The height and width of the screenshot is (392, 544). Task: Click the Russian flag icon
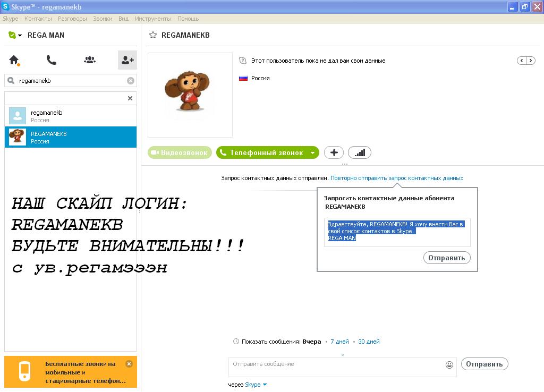[x=243, y=79]
